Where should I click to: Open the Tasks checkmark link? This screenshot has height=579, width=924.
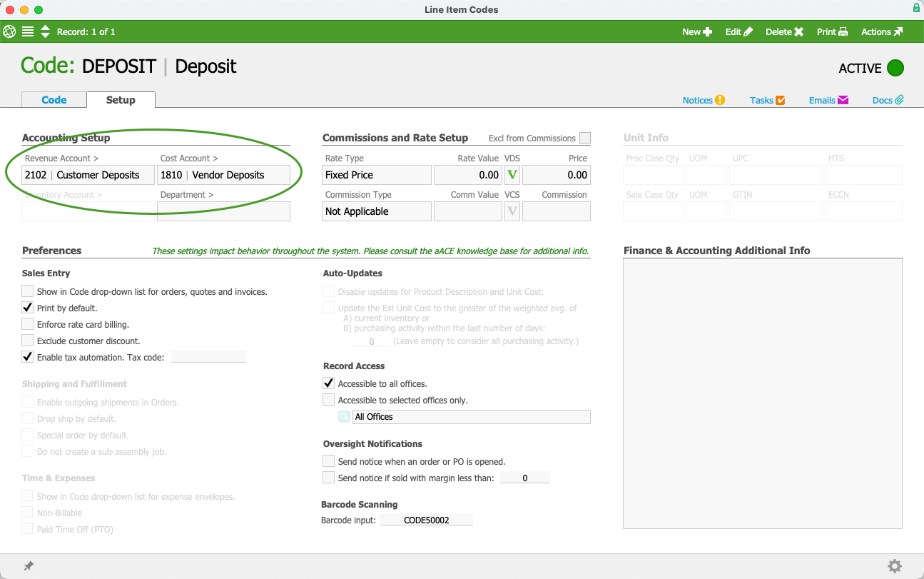click(x=767, y=100)
